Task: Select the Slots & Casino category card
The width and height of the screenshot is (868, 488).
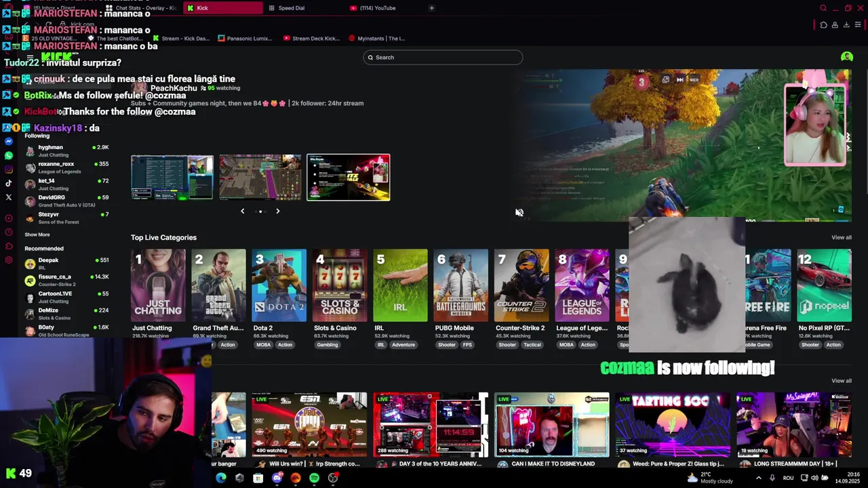Action: click(340, 285)
